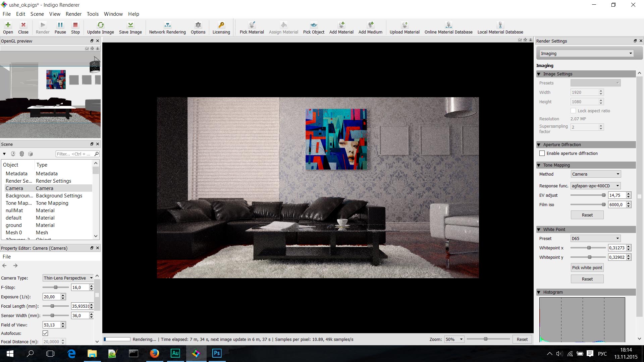Screen dimensions: 644x362
Task: Open the Tools menu
Action: (93, 14)
